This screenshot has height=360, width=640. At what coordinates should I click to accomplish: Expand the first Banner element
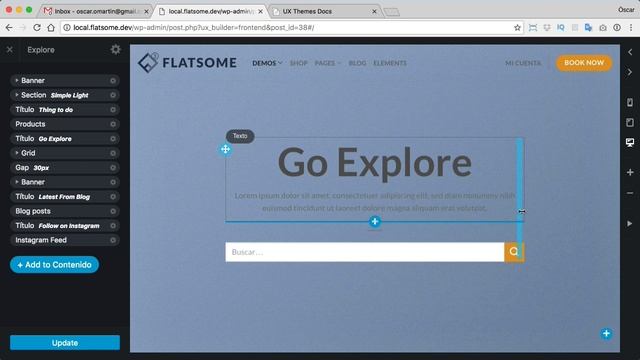17,80
